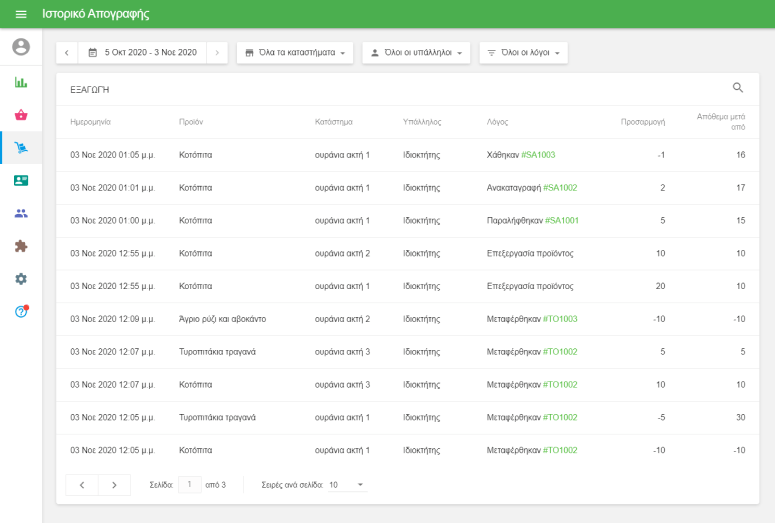Open the reports bar chart section

(x=21, y=82)
